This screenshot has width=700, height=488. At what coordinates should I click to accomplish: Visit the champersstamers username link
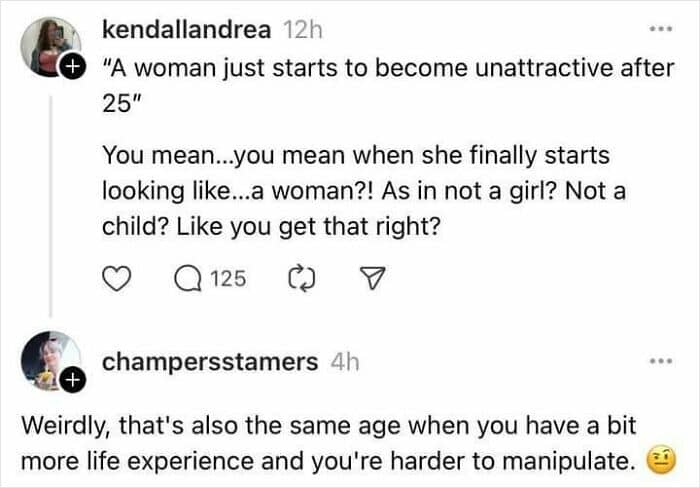209,361
